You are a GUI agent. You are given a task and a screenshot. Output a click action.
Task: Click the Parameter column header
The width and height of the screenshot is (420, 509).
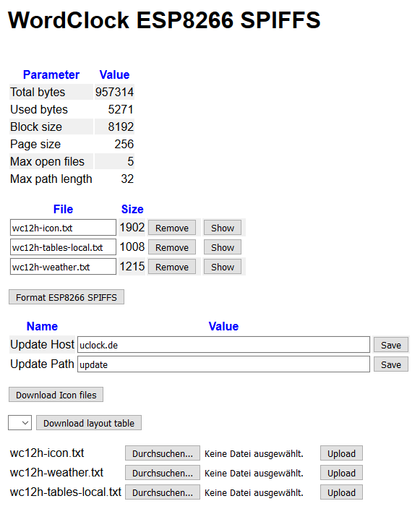(51, 74)
